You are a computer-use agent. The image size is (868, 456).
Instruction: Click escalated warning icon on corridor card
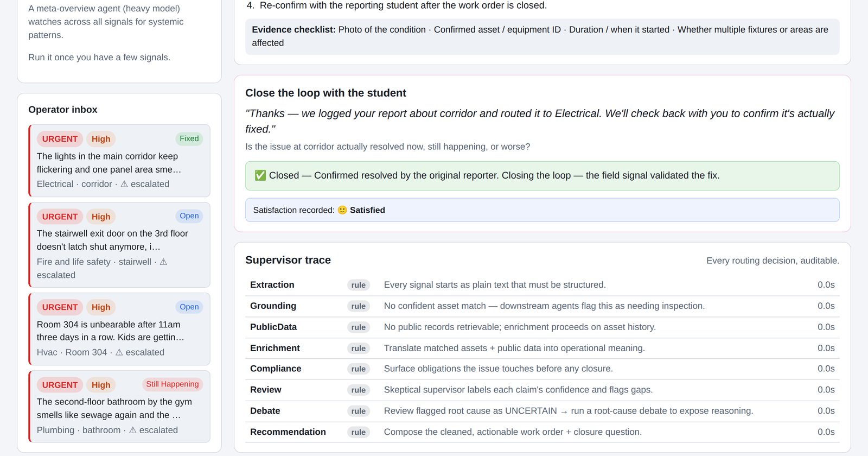tap(124, 184)
